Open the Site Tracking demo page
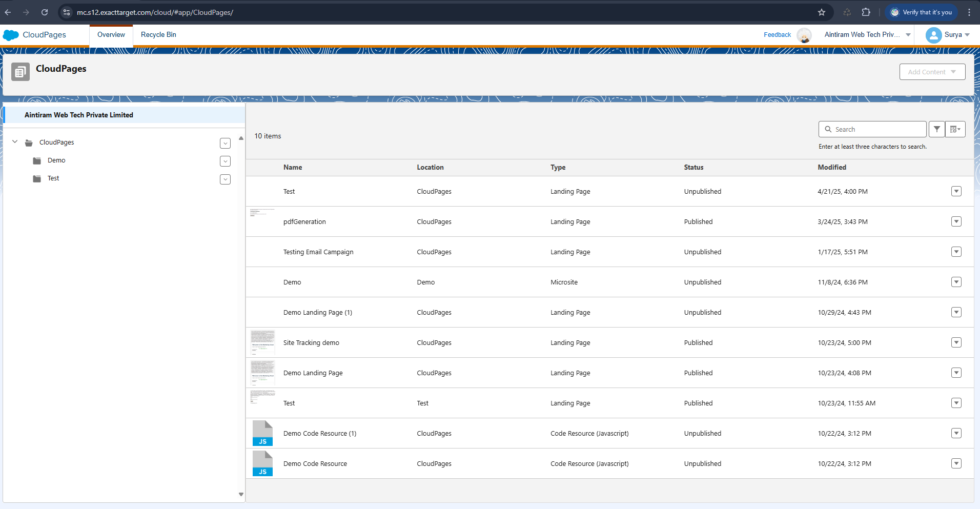980x509 pixels. [x=311, y=342]
